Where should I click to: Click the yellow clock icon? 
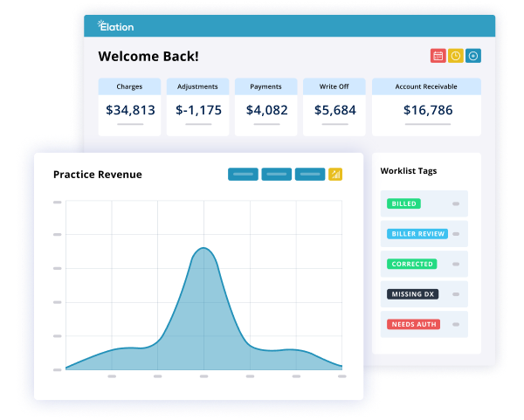click(x=456, y=56)
